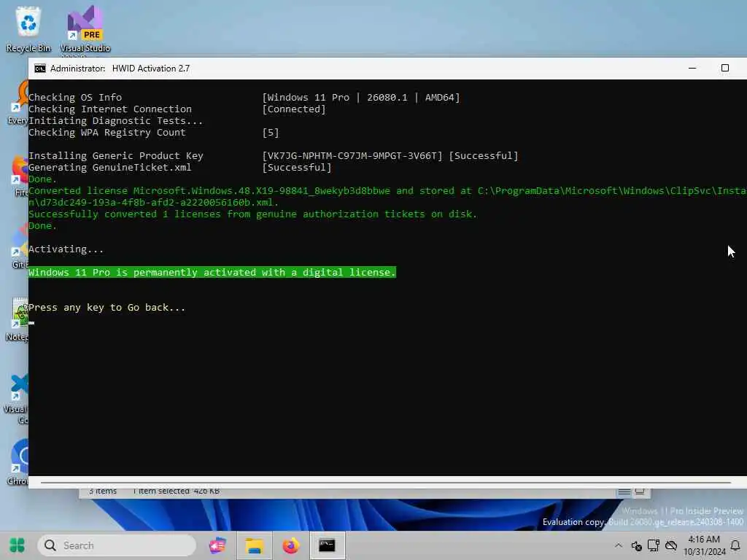Click the cloud sync-off tray icon
This screenshot has width=747, height=560.
(x=671, y=545)
